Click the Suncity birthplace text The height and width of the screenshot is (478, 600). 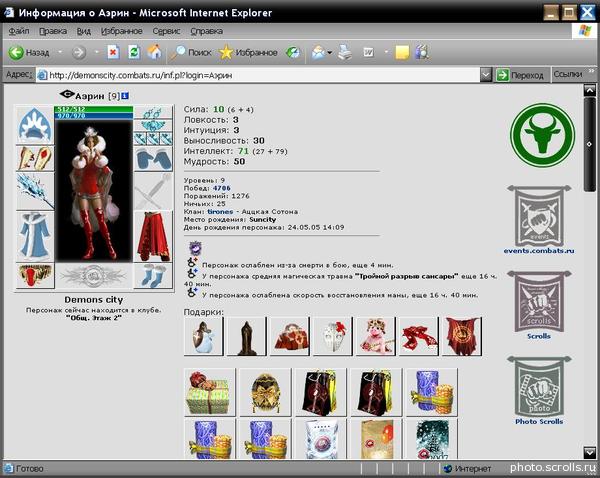pyautogui.click(x=262, y=220)
